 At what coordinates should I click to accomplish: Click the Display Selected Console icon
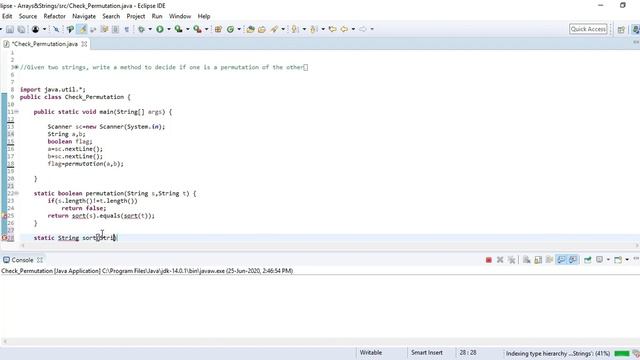599,260
